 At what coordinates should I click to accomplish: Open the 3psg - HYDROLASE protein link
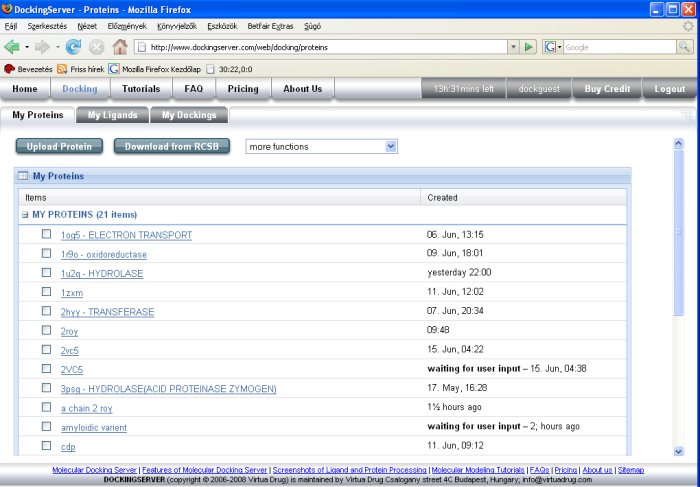tap(168, 388)
